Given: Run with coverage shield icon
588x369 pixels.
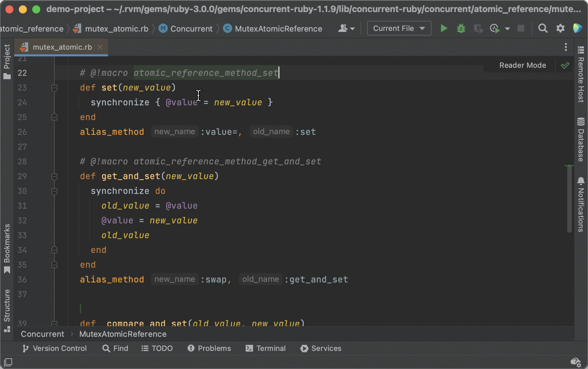Looking at the screenshot, I should (478, 29).
